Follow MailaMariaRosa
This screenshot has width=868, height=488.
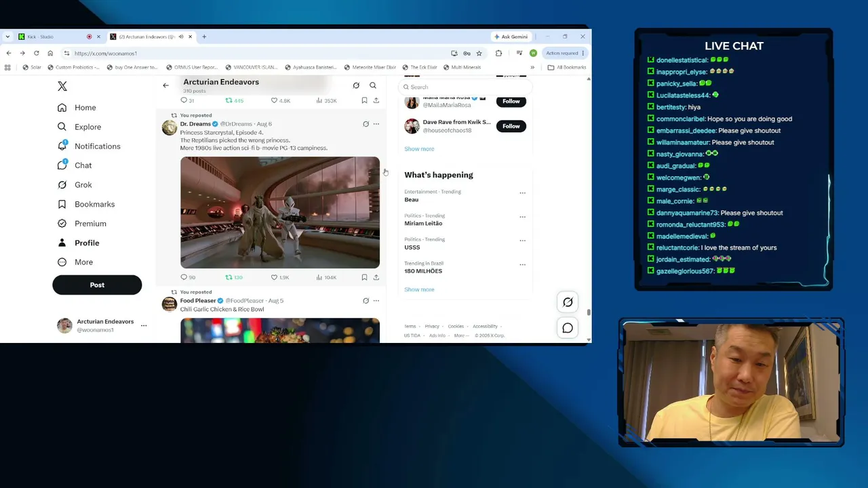(511, 102)
